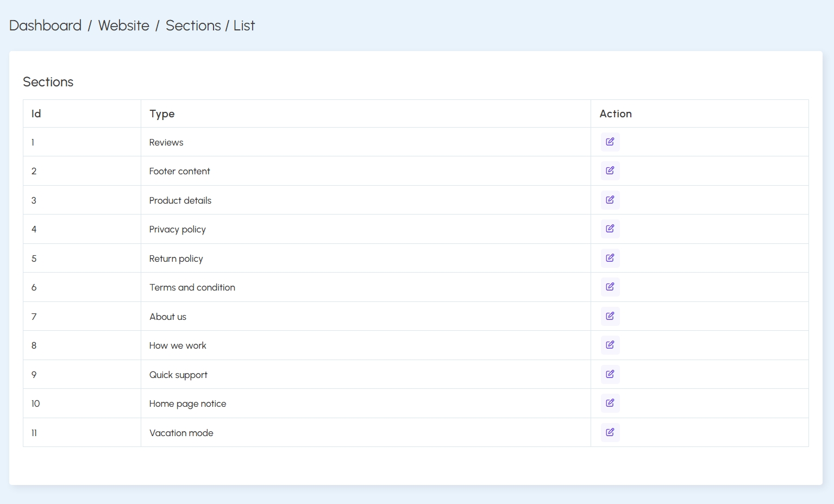The width and height of the screenshot is (834, 504).
Task: Open edit icon for Footer content
Action: coord(610,171)
